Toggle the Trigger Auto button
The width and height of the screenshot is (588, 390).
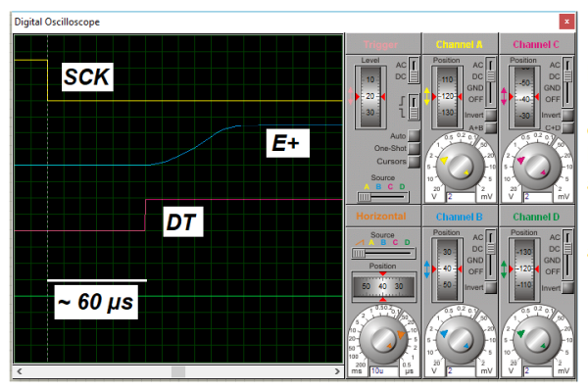click(414, 135)
